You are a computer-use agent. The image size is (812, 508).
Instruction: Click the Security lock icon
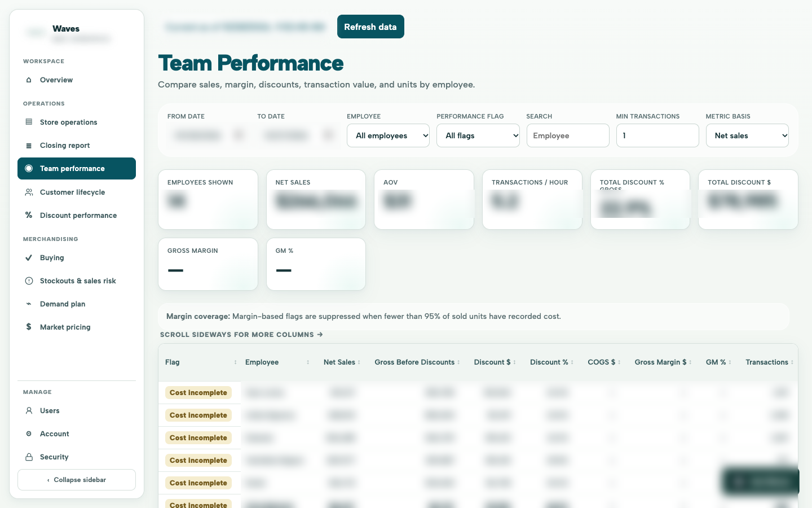(29, 457)
